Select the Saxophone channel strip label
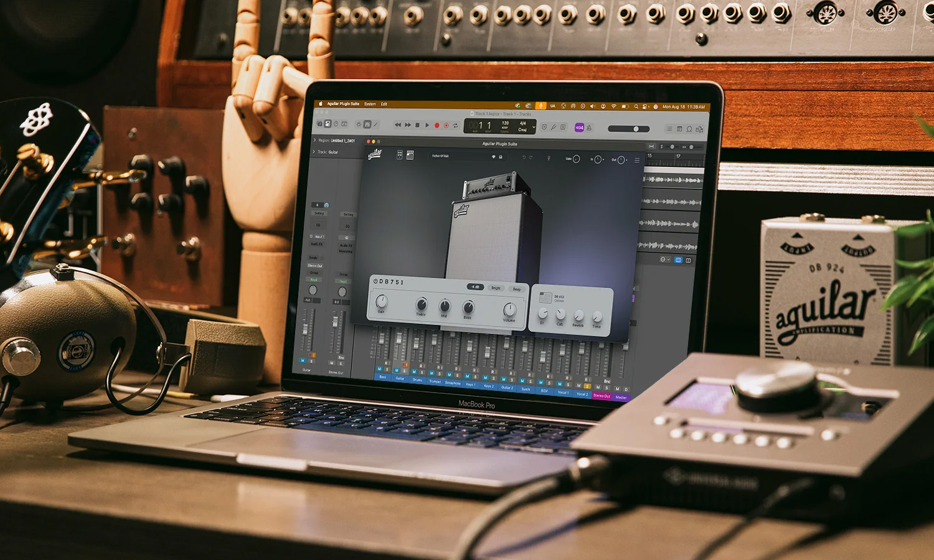Screen dimensions: 934x560 (x=453, y=383)
